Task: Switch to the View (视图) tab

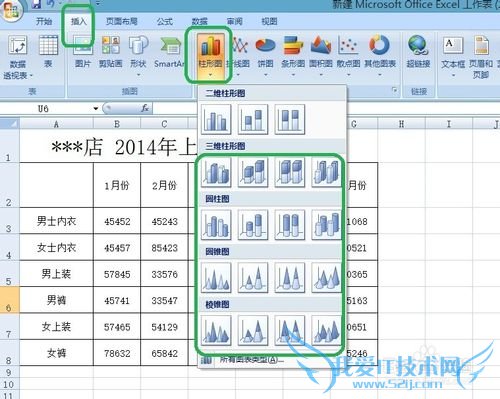Action: (x=269, y=22)
